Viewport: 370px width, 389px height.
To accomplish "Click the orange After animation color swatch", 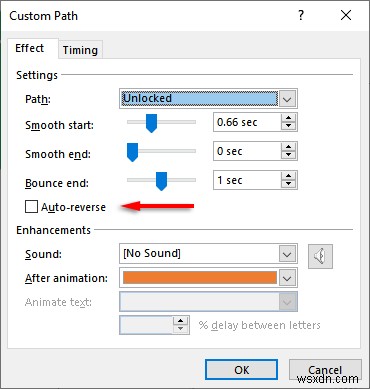I will click(200, 278).
